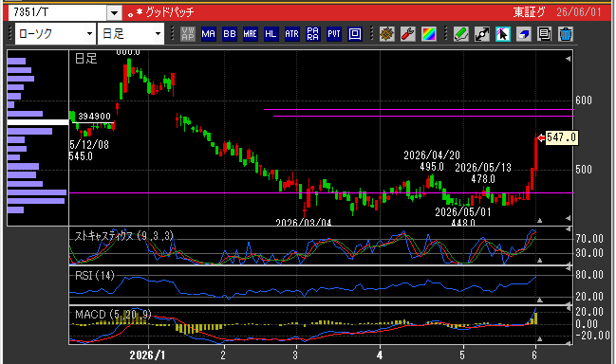Image resolution: width=616 pixels, height=364 pixels.
Task: Toggle the PVT pivot indicator
Action: pos(334,34)
